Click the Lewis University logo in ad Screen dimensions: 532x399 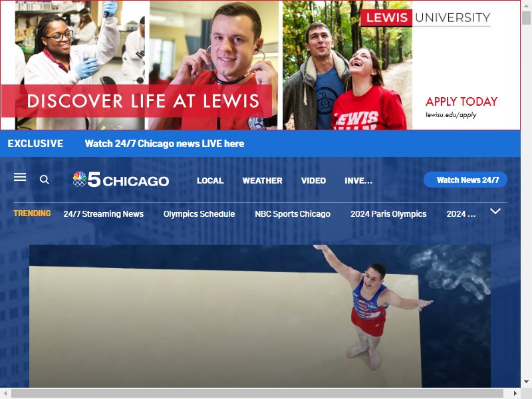click(x=425, y=18)
